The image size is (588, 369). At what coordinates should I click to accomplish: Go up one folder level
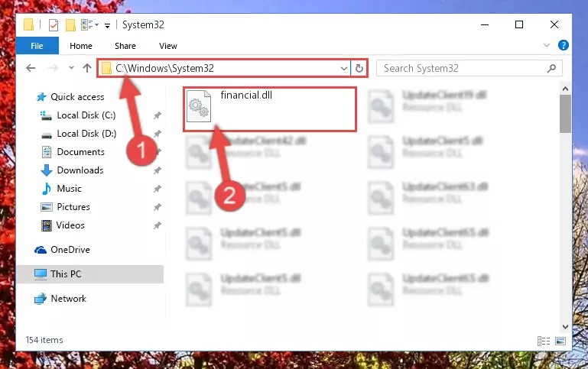click(87, 68)
